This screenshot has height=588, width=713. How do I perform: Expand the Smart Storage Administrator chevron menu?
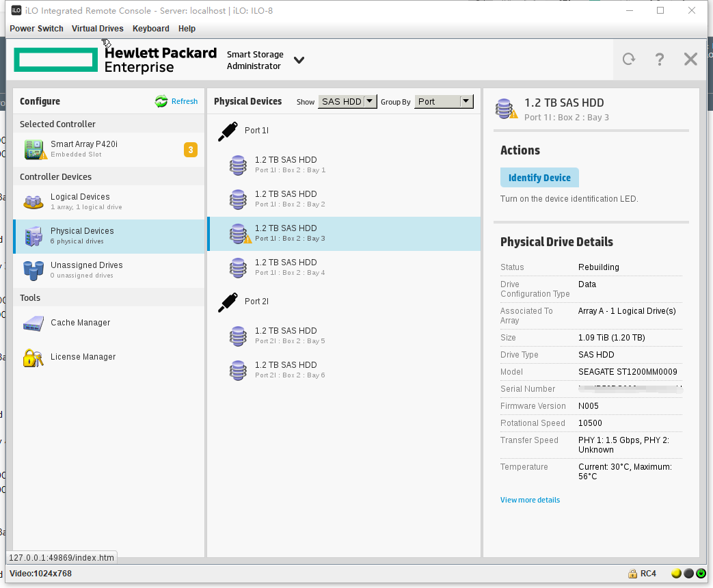pos(299,60)
